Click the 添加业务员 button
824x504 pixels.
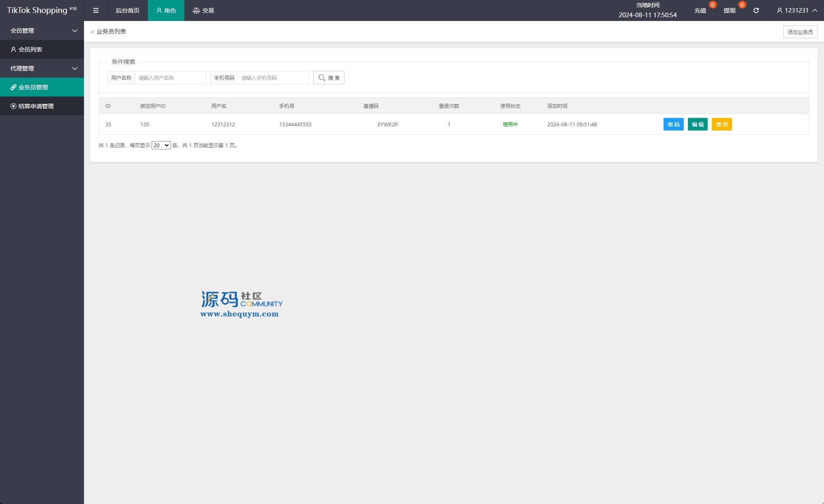pos(800,32)
